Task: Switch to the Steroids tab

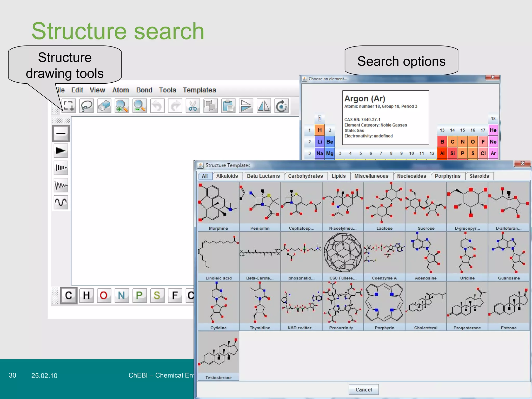Action: pos(480,176)
